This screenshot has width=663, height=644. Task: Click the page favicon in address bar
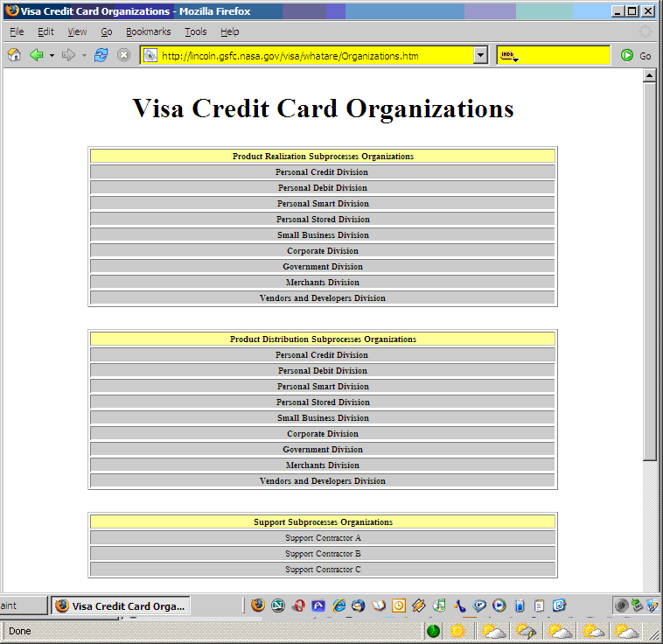150,55
